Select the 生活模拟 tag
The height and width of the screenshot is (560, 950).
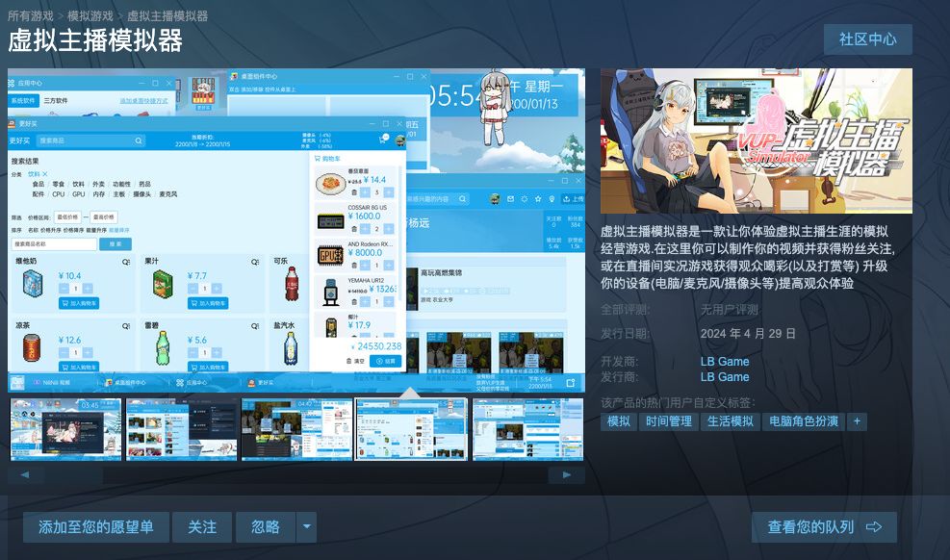tap(731, 421)
